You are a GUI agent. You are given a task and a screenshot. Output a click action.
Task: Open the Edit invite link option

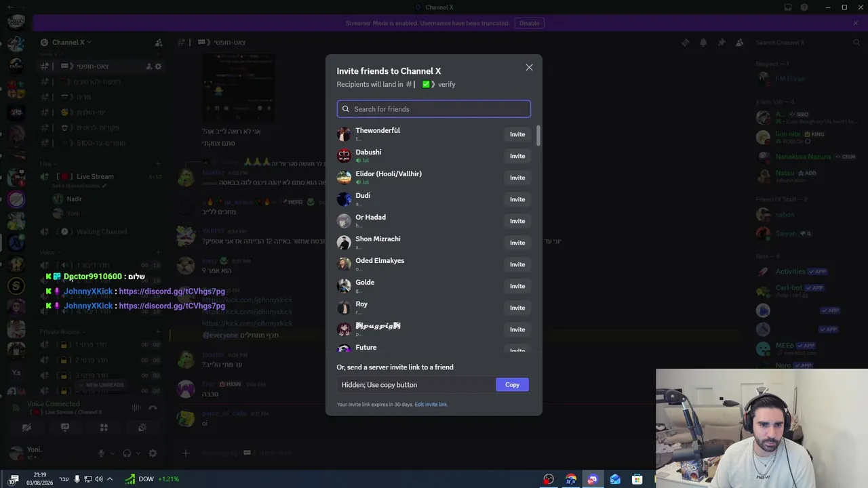(431, 405)
